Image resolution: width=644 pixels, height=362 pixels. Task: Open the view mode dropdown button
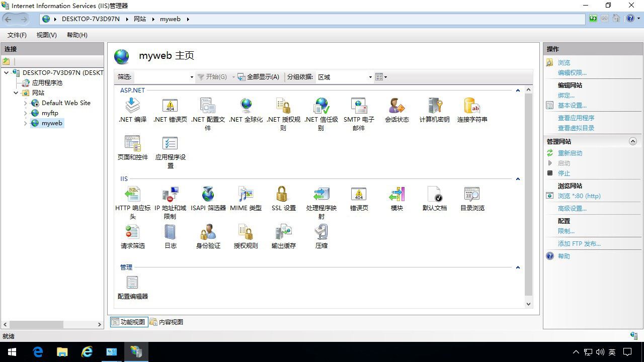point(381,77)
